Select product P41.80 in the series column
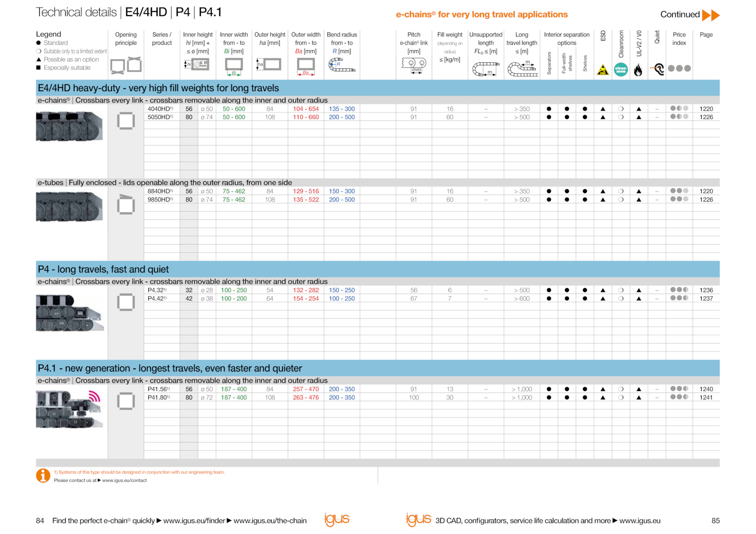Screen dimensions: 756x534 (x=159, y=398)
